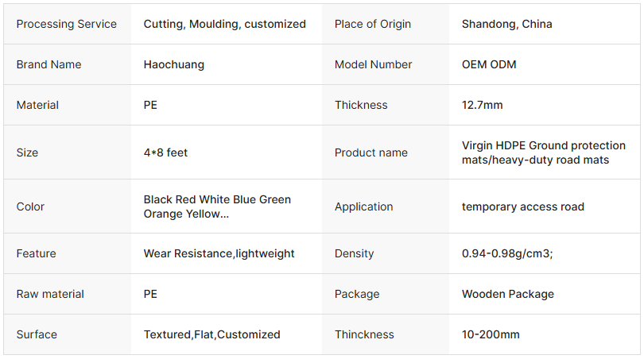Image resolution: width=644 pixels, height=359 pixels.
Task: Click the 12.7mm thickness value
Action: tap(482, 105)
